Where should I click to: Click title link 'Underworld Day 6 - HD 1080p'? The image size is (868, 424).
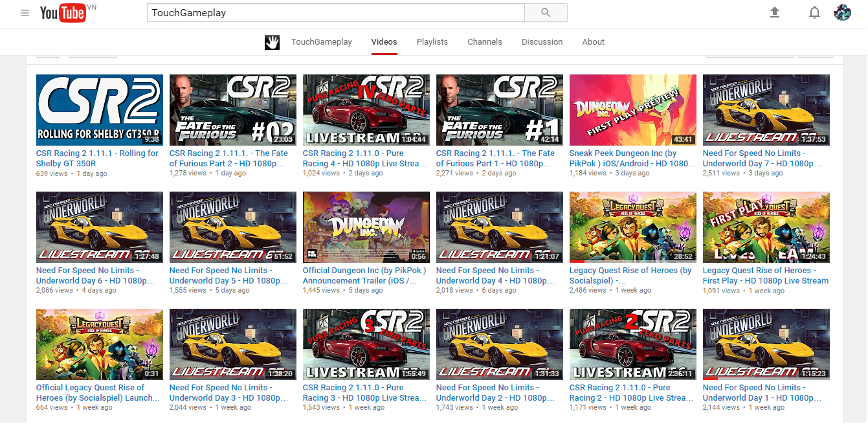click(96, 276)
